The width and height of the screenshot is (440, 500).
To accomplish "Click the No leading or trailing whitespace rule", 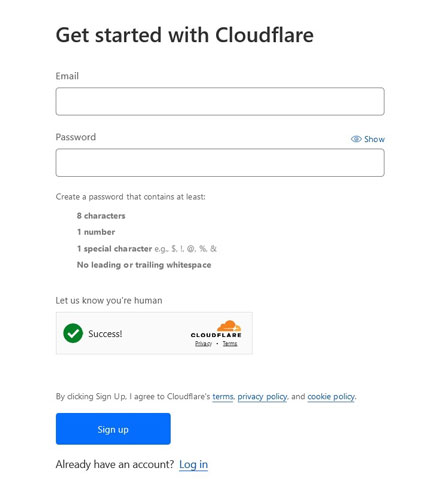I will 144,265.
